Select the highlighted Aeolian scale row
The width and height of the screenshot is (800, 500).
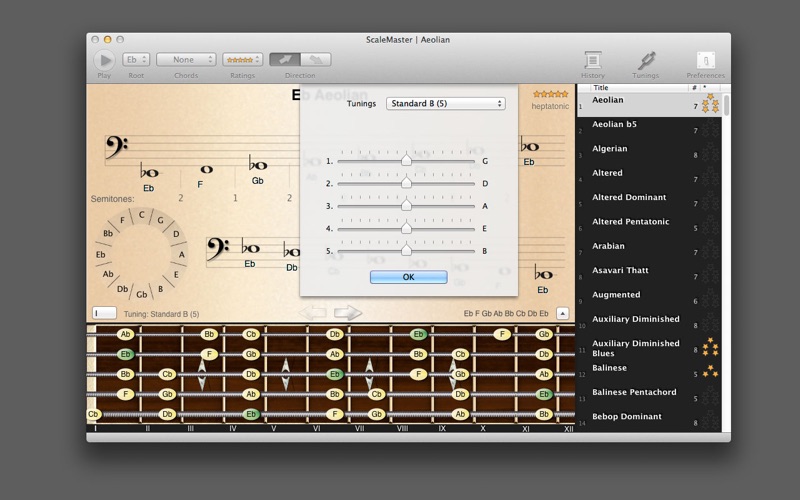(649, 105)
